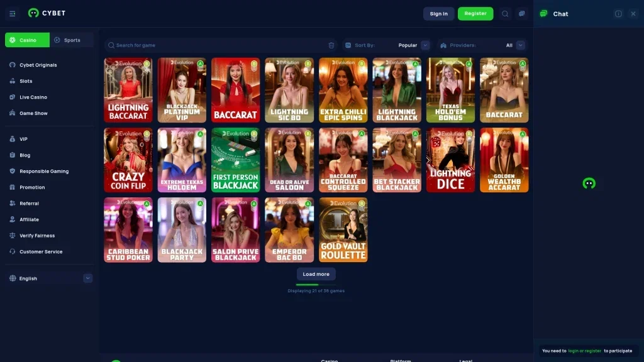Screen dimensions: 644x362
Task: Select the Slots category icon
Action: (13, 81)
